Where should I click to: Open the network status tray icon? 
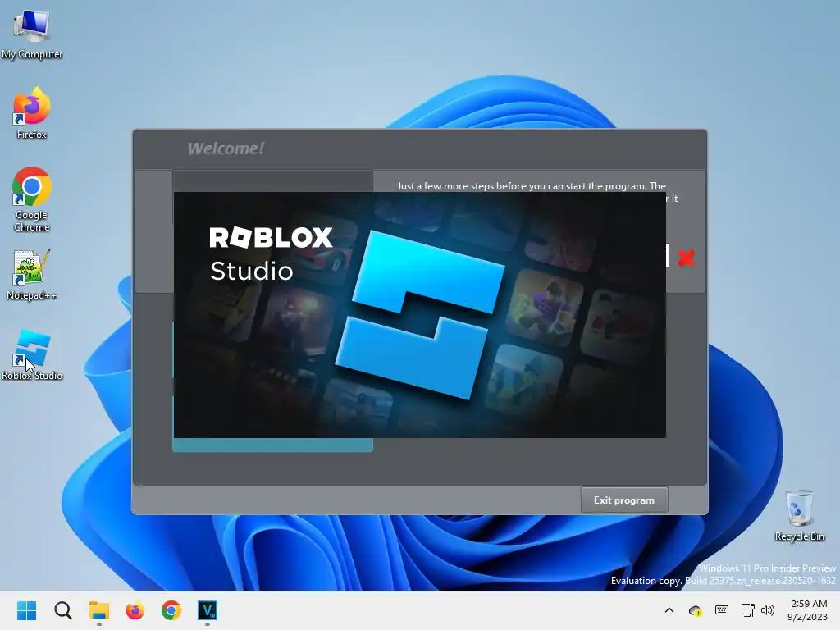[748, 610]
